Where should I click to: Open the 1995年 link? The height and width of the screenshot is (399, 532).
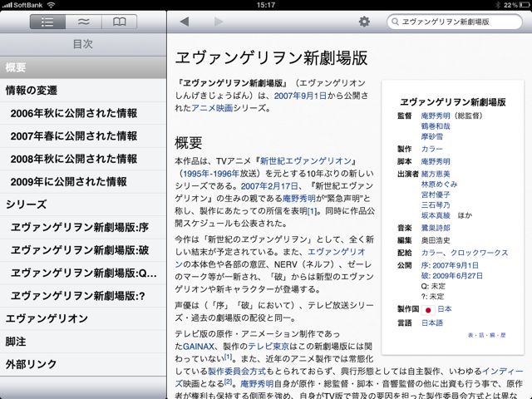[196, 174]
